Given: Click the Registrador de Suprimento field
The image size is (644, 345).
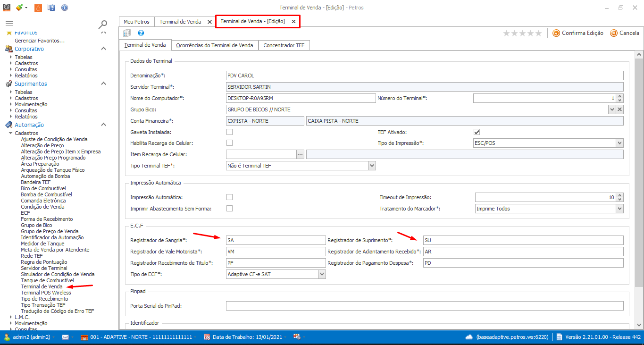Looking at the screenshot, I should 523,240.
